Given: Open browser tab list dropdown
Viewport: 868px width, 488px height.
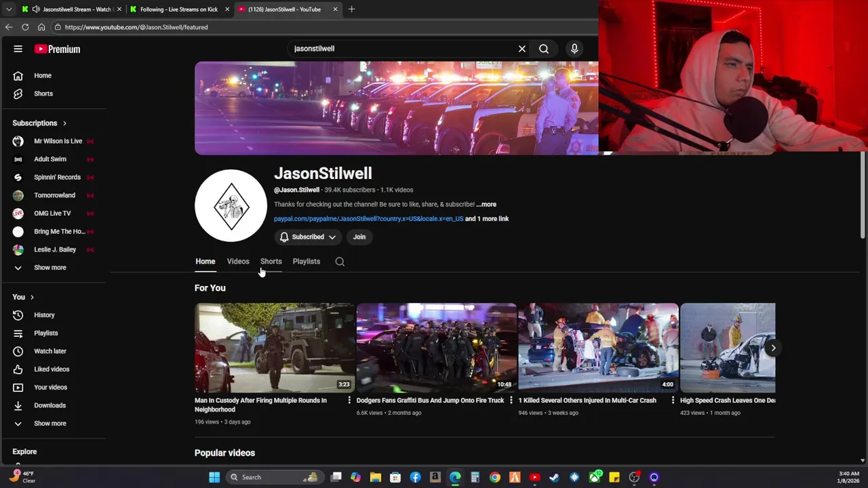Looking at the screenshot, I should tap(9, 9).
